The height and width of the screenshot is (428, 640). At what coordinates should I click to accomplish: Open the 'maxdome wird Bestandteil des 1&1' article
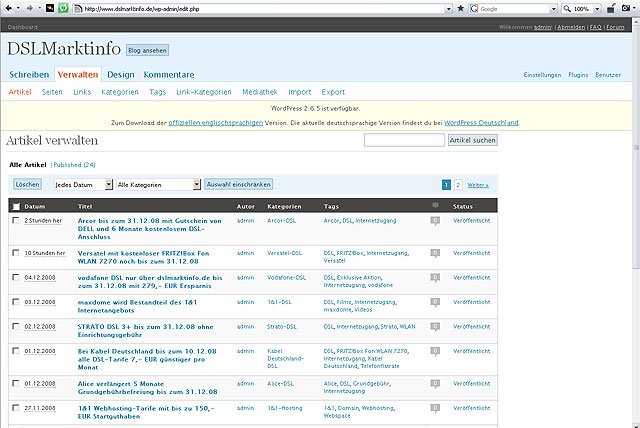[x=137, y=306]
